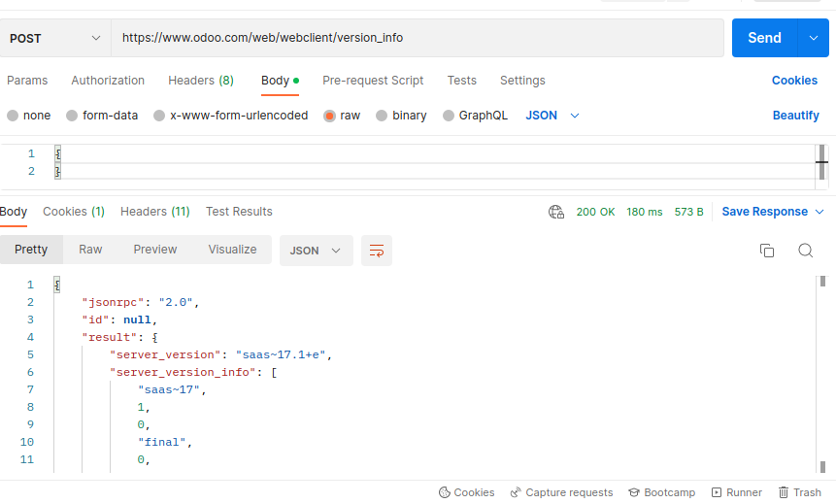This screenshot has width=836, height=504.
Task: Expand the Send button arrow dropdown
Action: [813, 38]
